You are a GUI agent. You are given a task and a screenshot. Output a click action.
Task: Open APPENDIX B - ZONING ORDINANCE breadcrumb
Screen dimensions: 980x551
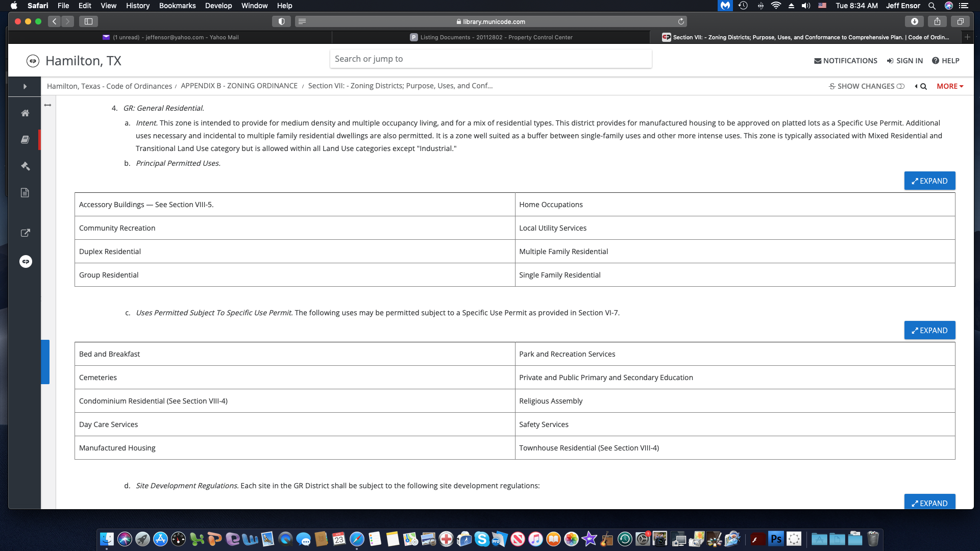(x=239, y=86)
